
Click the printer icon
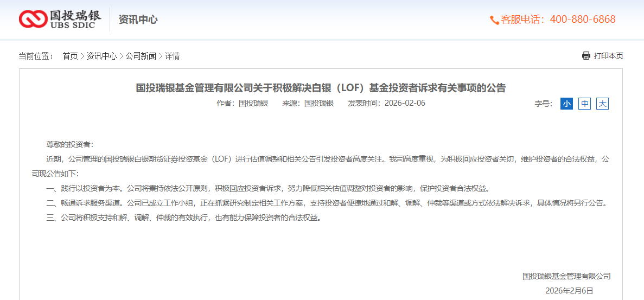[586, 56]
